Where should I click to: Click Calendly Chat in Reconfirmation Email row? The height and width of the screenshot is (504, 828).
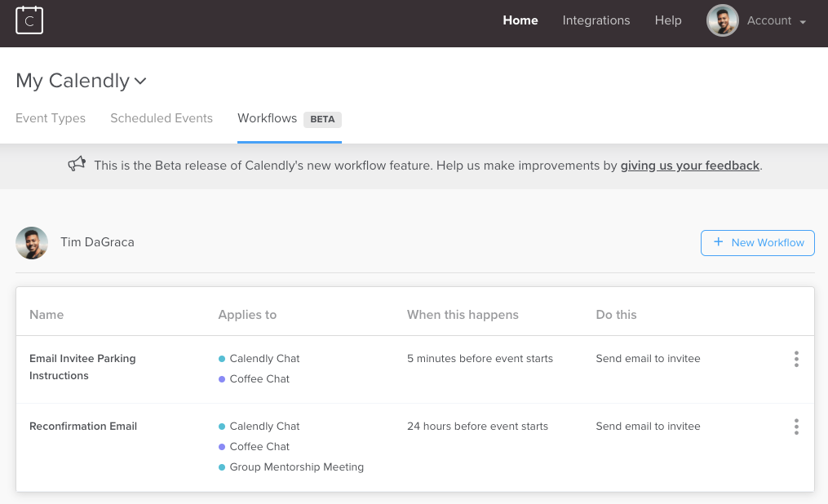click(264, 426)
